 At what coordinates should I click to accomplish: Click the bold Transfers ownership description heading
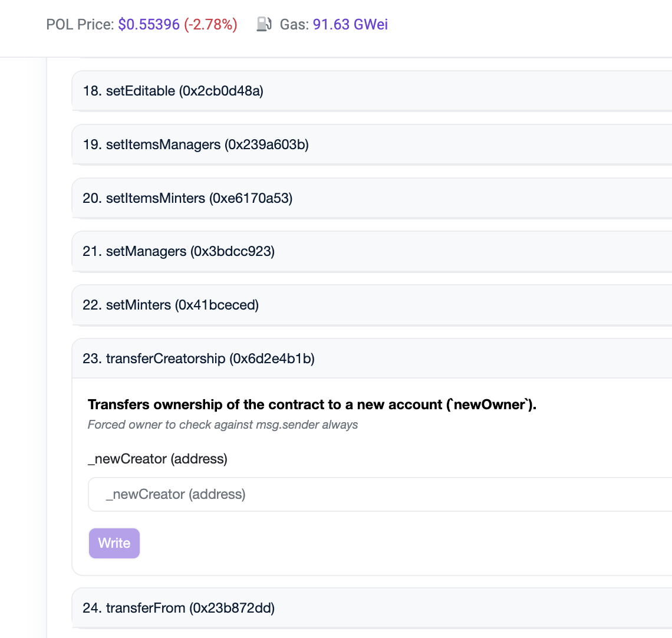tap(312, 404)
